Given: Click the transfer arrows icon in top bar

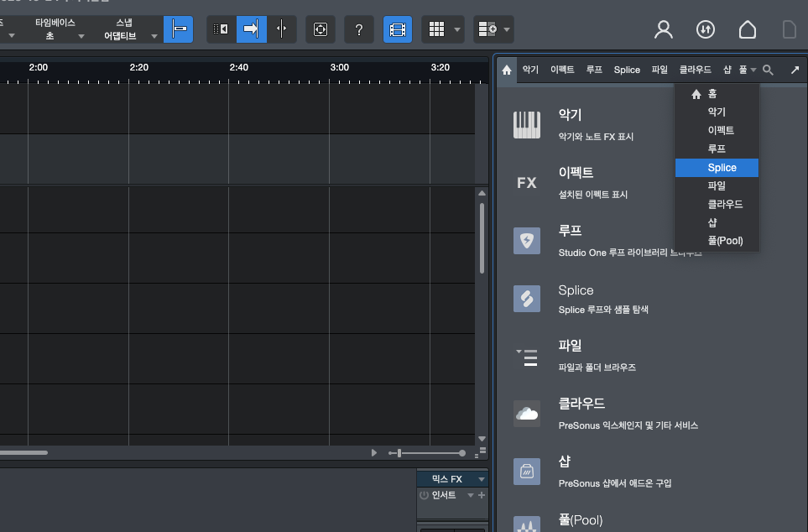Looking at the screenshot, I should 706,29.
